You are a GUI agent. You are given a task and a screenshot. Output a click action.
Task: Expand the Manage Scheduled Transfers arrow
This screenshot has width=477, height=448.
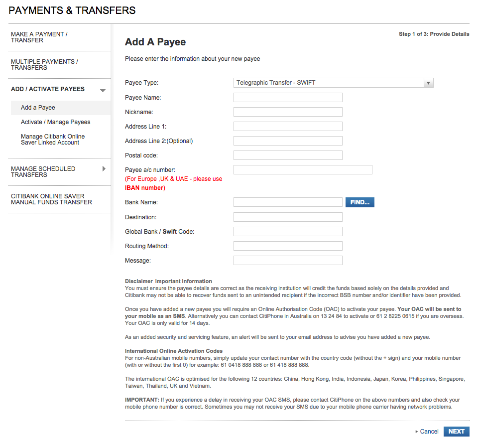pyautogui.click(x=104, y=169)
